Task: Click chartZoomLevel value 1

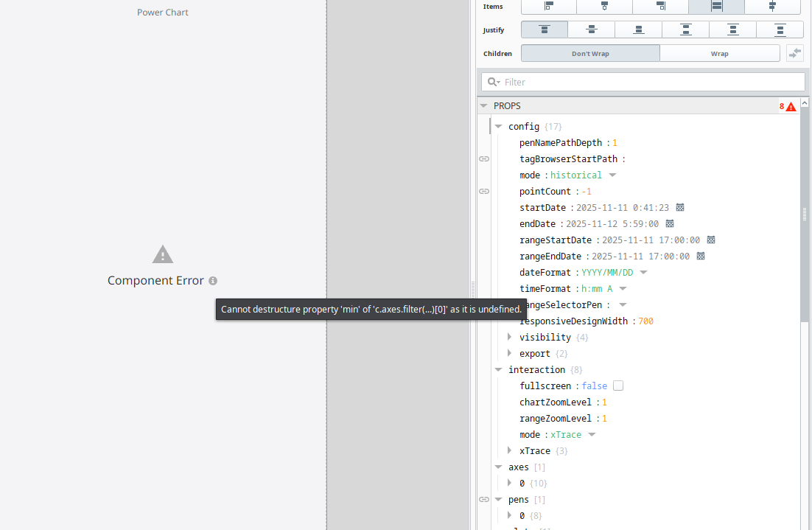Action: (x=604, y=402)
